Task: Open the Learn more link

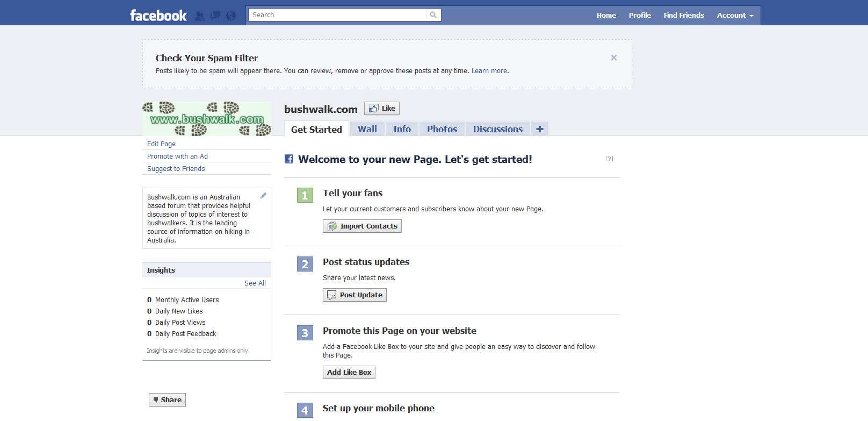Action: 489,70
